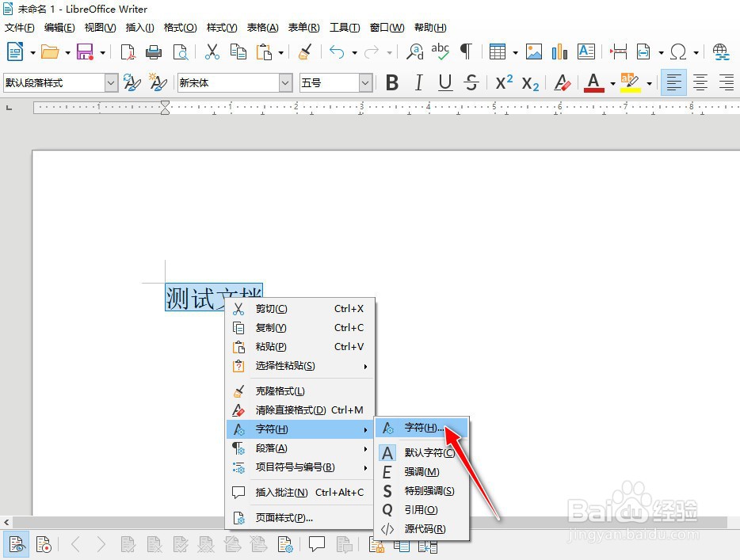Click 选择性粘贴 in the context menu

pos(284,366)
